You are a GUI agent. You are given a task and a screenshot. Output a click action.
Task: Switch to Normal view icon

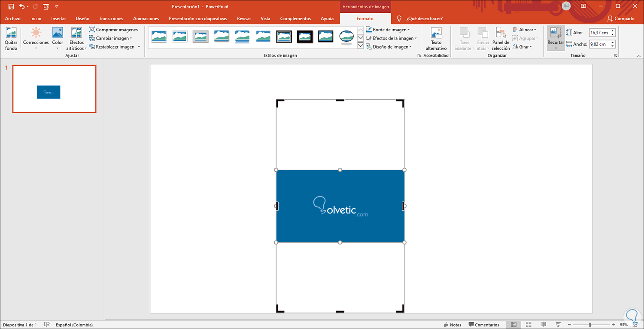pos(514,325)
